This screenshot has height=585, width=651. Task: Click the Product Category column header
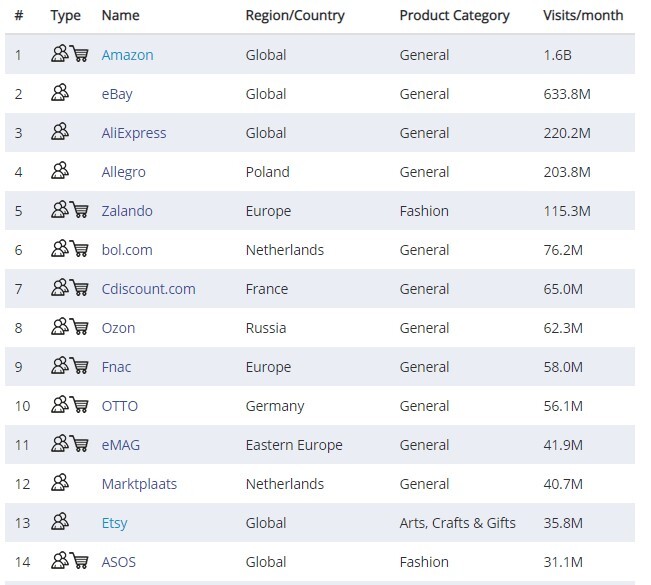[454, 16]
